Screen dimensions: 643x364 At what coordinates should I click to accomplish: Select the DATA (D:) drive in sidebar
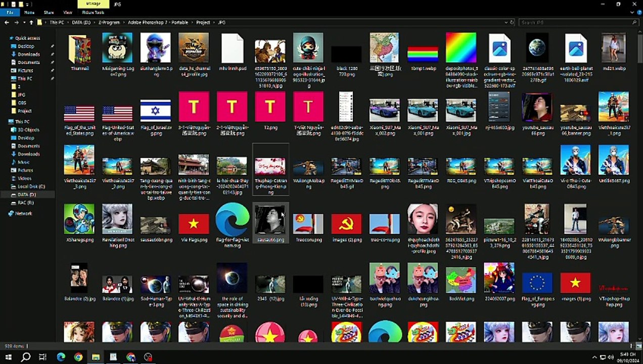[x=26, y=194]
